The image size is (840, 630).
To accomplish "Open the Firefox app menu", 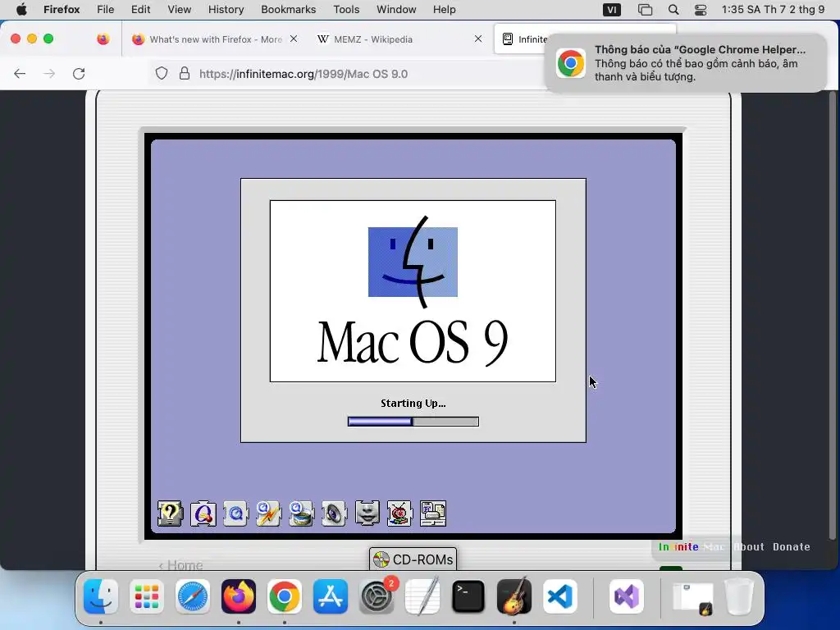I will pyautogui.click(x=62, y=10).
